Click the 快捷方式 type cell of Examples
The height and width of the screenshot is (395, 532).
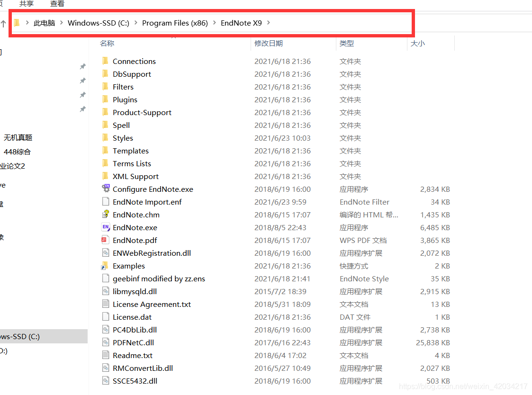click(354, 266)
